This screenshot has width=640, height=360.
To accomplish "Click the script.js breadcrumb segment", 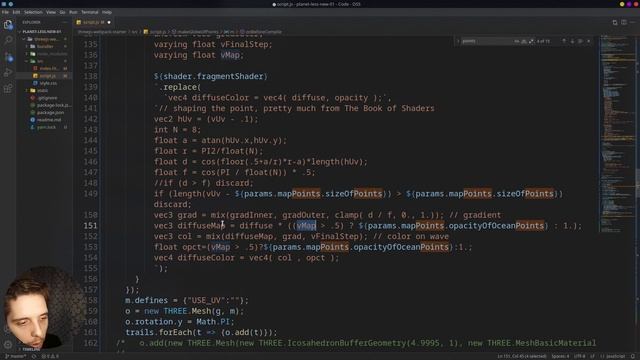I will point(155,32).
